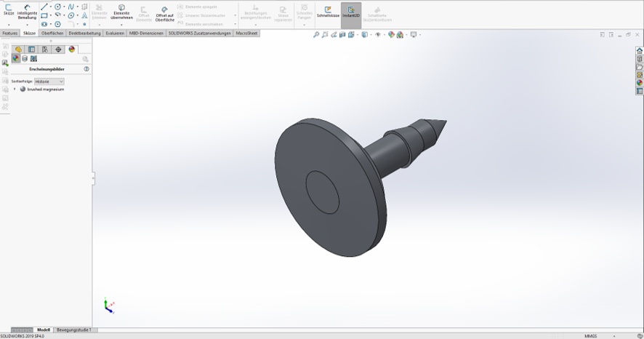
Task: Click Zoom to Fit in view toolbar
Action: point(316,35)
